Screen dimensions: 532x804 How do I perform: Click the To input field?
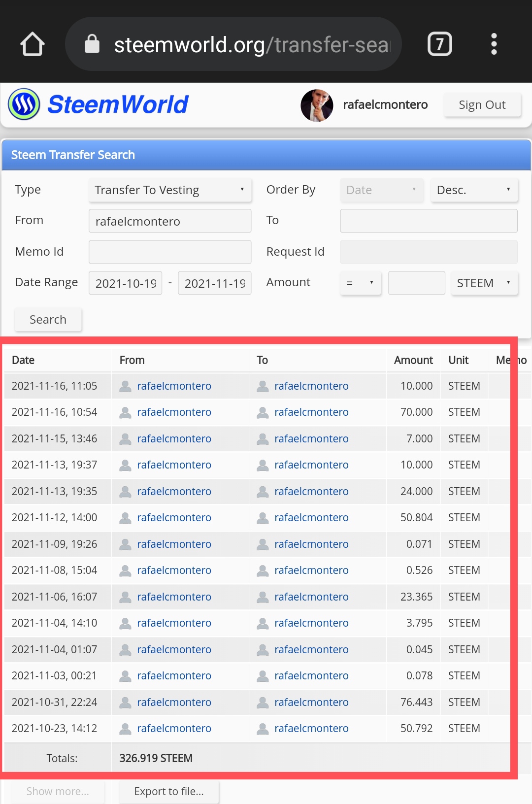tap(429, 221)
